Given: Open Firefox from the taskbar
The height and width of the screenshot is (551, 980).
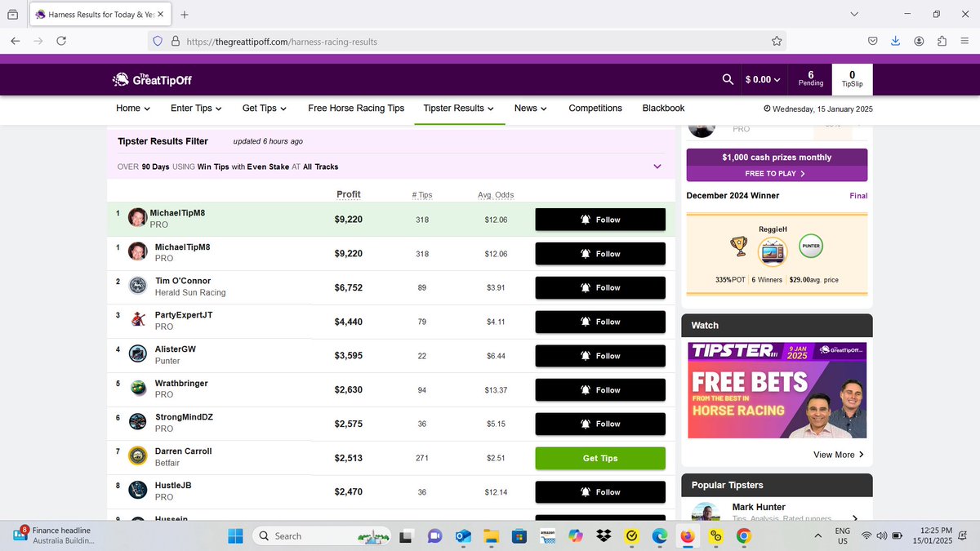Looking at the screenshot, I should point(688,535).
